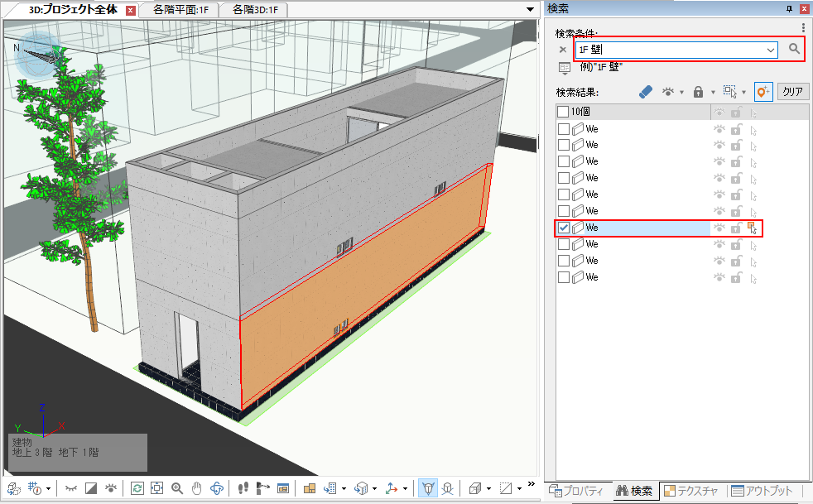Expand the lock options dropdown arrow
The height and width of the screenshot is (504, 813).
pyautogui.click(x=713, y=93)
